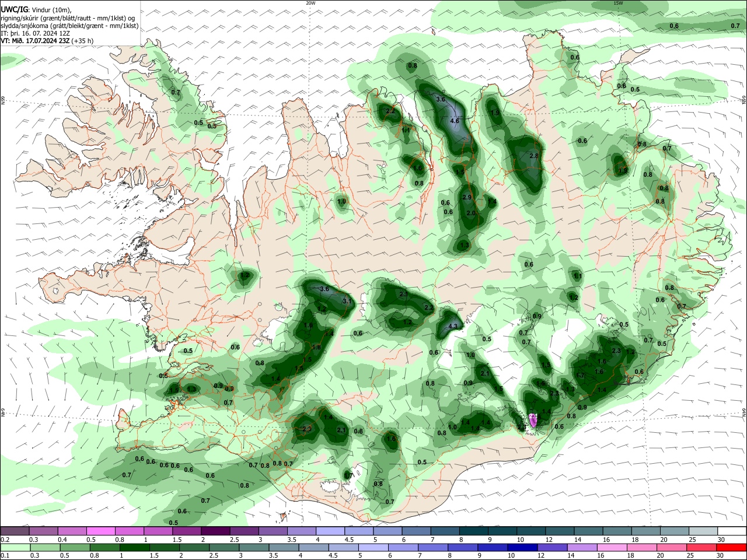Click the bright magenta 0.5 swatch in top legend row
Screen dimensions: 747x560
100,531
